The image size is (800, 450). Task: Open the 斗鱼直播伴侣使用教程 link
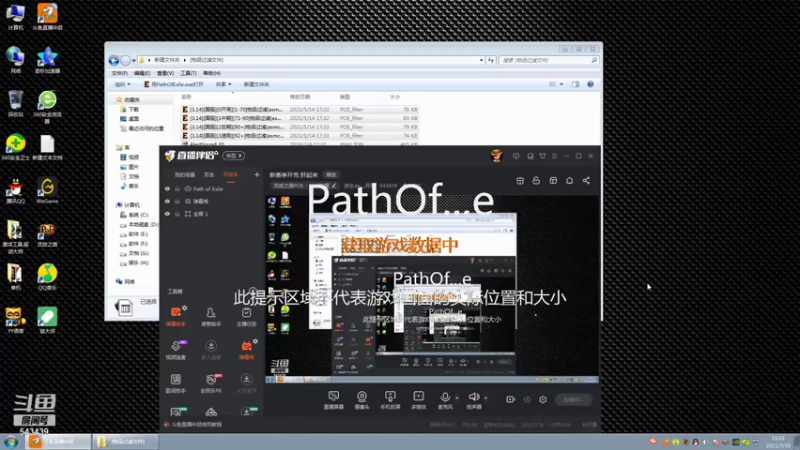196,424
